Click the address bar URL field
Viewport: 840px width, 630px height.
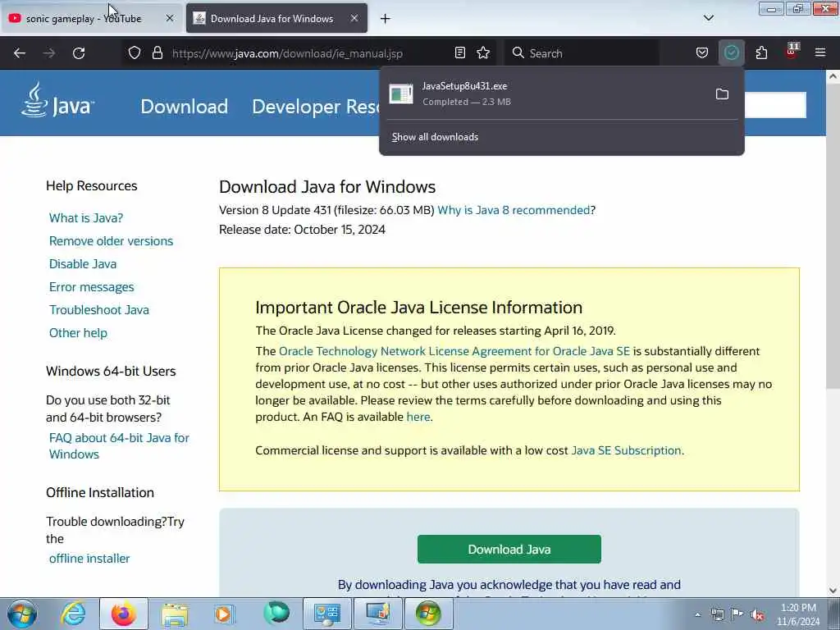click(x=308, y=53)
